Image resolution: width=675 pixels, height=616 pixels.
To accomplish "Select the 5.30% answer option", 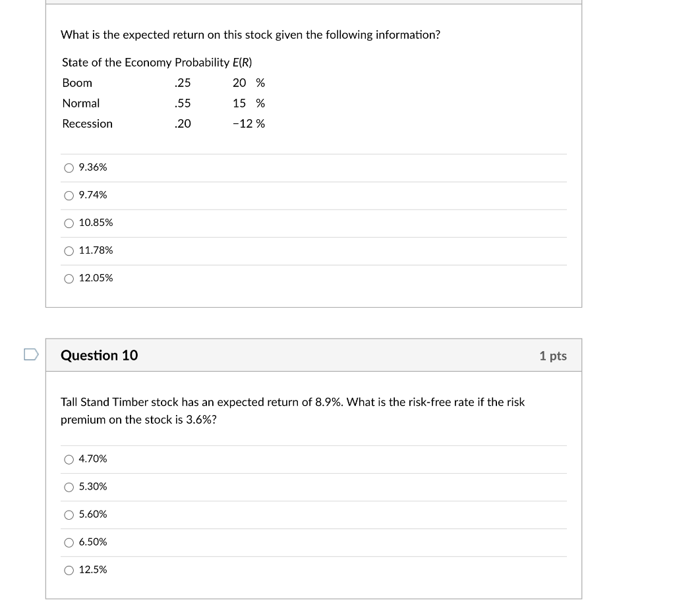I will pyautogui.click(x=69, y=487).
